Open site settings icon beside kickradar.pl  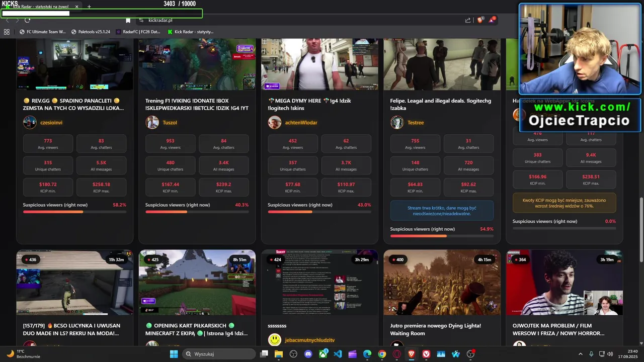[141, 20]
